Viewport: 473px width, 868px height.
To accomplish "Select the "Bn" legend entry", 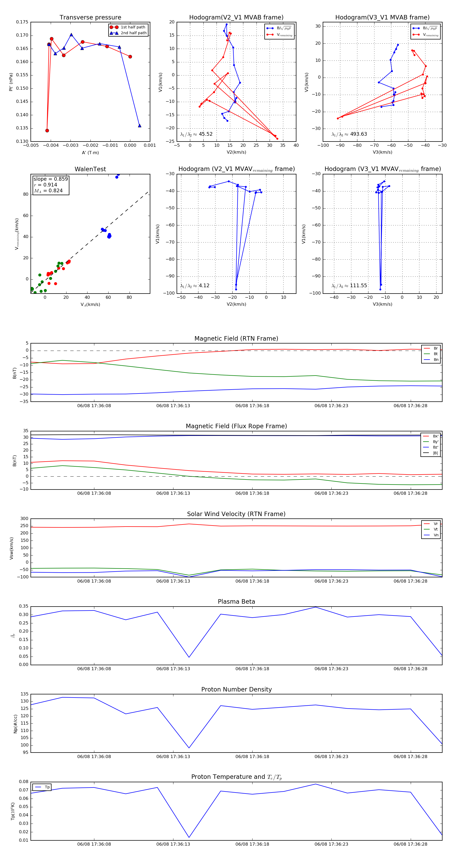I will tap(431, 360).
